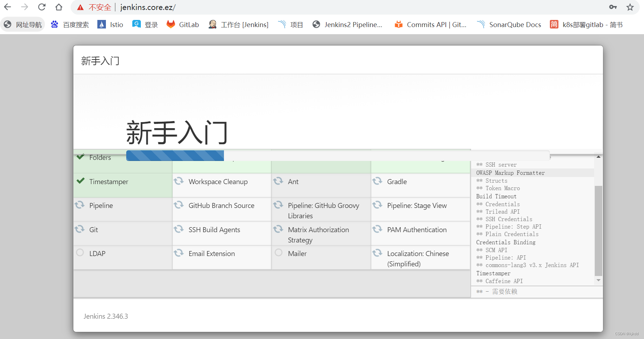Click the Pipeline: GitHub Groovy Libraries spinner
The image size is (644, 339).
pos(278,205)
